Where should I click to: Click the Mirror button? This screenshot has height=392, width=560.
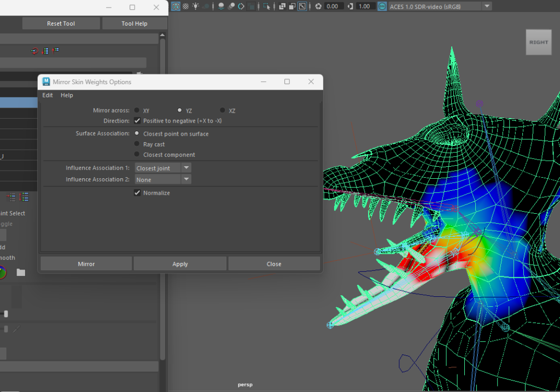(x=86, y=264)
